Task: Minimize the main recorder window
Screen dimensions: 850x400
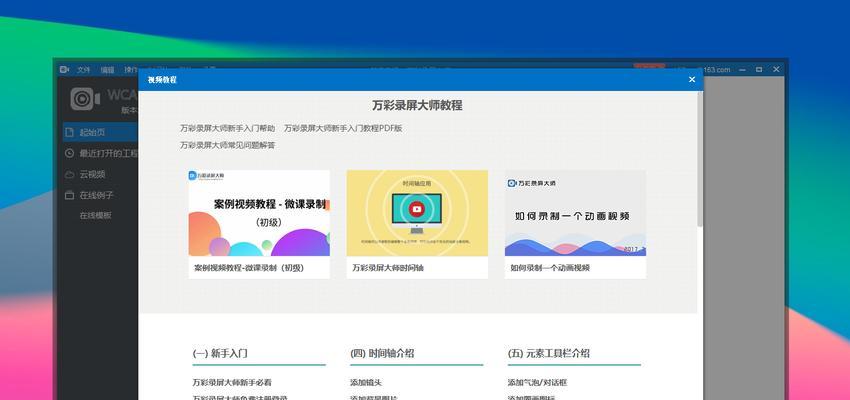Action: point(742,69)
